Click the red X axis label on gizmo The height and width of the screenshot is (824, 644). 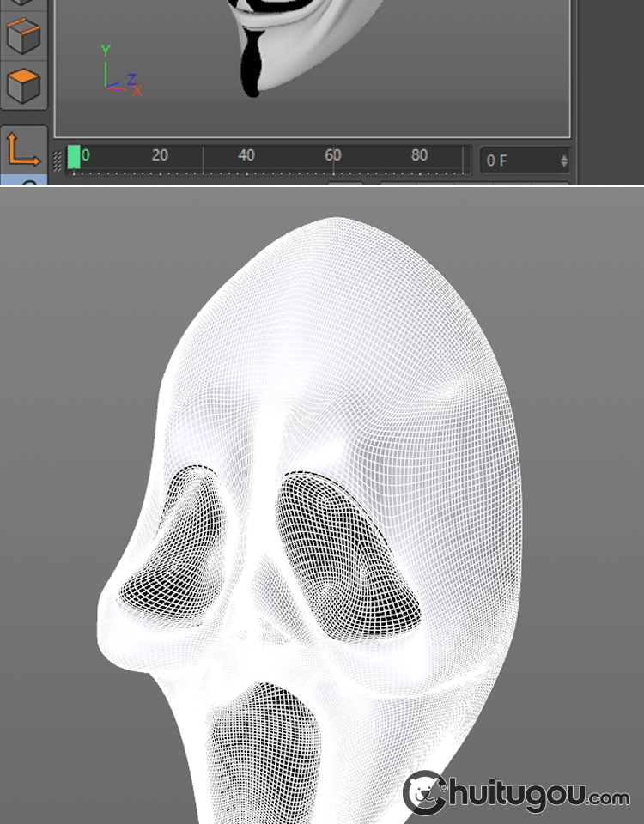pos(137,89)
